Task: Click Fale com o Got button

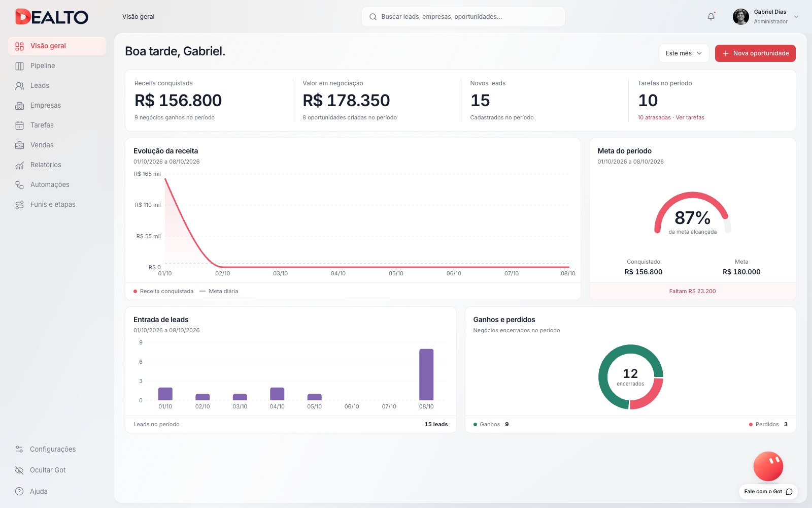Action: [768, 492]
